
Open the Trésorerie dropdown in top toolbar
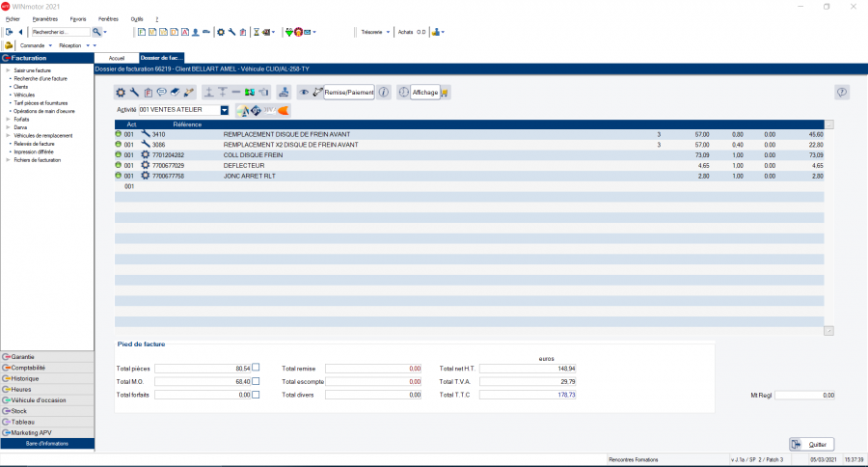coord(388,32)
